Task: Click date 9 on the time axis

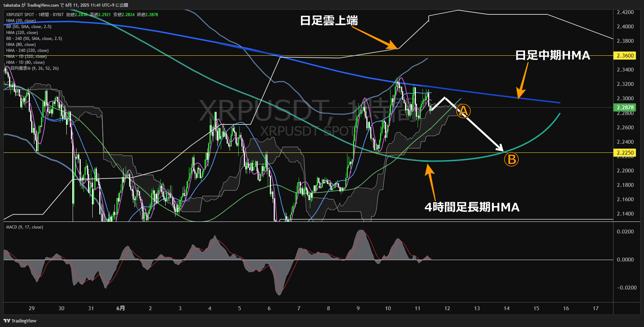Action: 358,308
